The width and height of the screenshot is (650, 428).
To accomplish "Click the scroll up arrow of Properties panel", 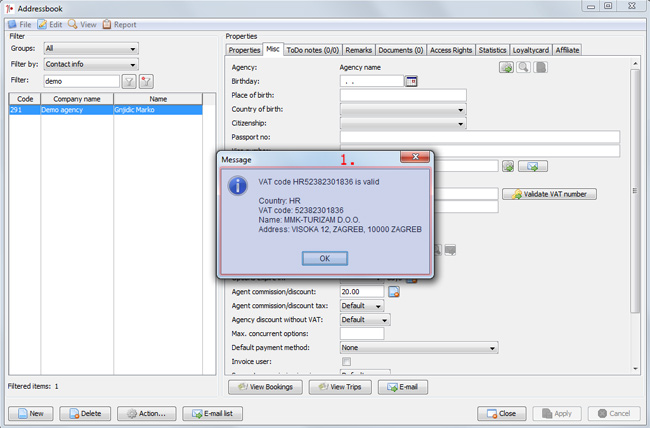I will (635, 63).
